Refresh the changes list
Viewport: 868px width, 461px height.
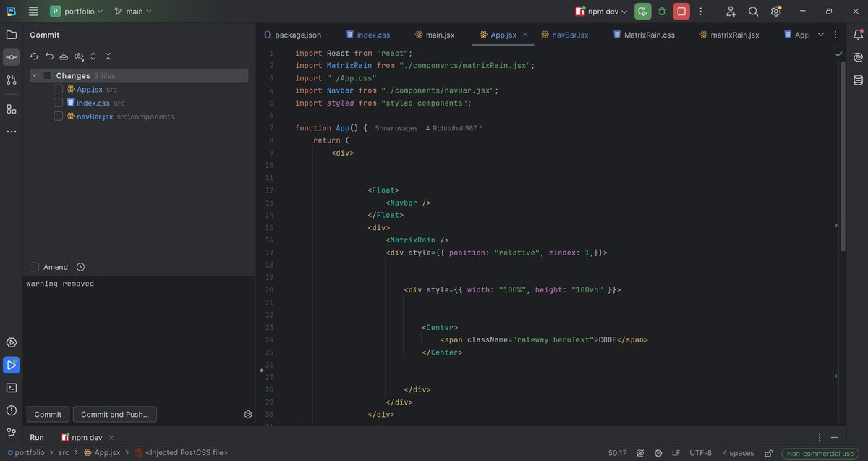(34, 56)
